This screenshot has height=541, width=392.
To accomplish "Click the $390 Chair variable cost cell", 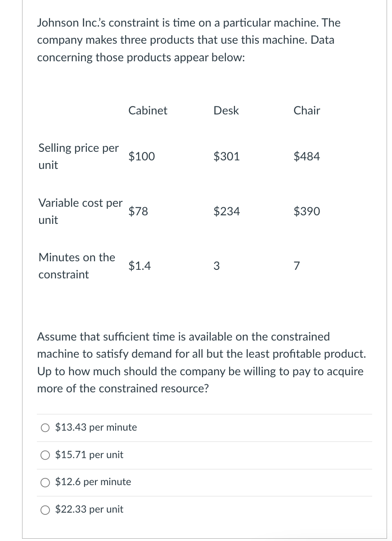I will click(x=306, y=211).
